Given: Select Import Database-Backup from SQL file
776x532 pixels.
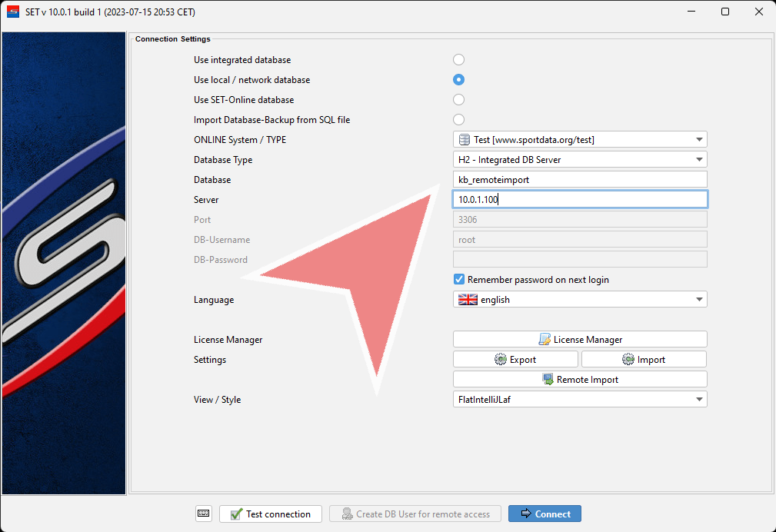Looking at the screenshot, I should 459,120.
